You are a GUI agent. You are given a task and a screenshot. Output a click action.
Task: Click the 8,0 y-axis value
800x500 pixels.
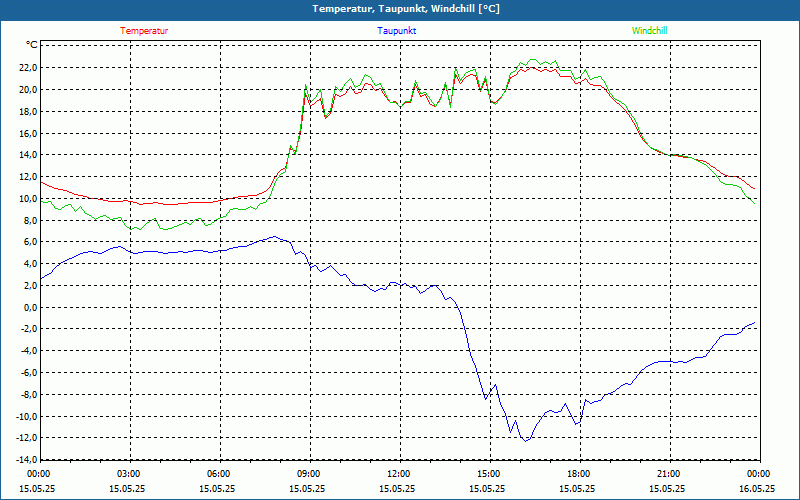click(30, 221)
